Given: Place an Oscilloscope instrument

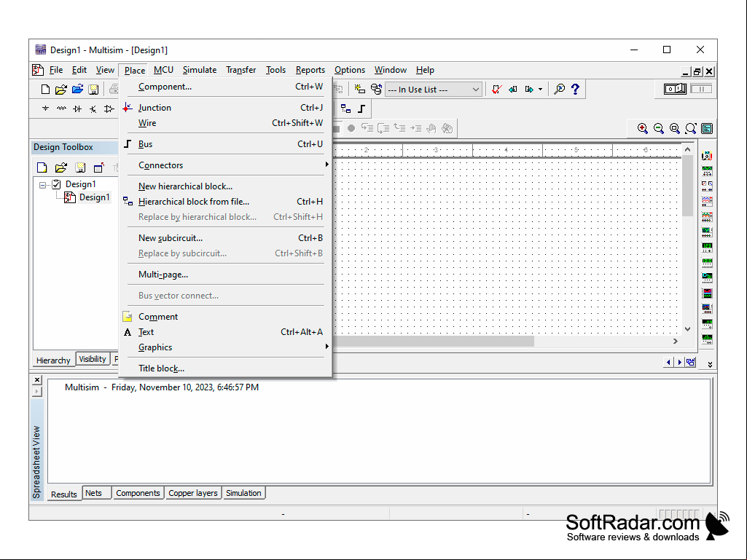Looking at the screenshot, I should (707, 201).
